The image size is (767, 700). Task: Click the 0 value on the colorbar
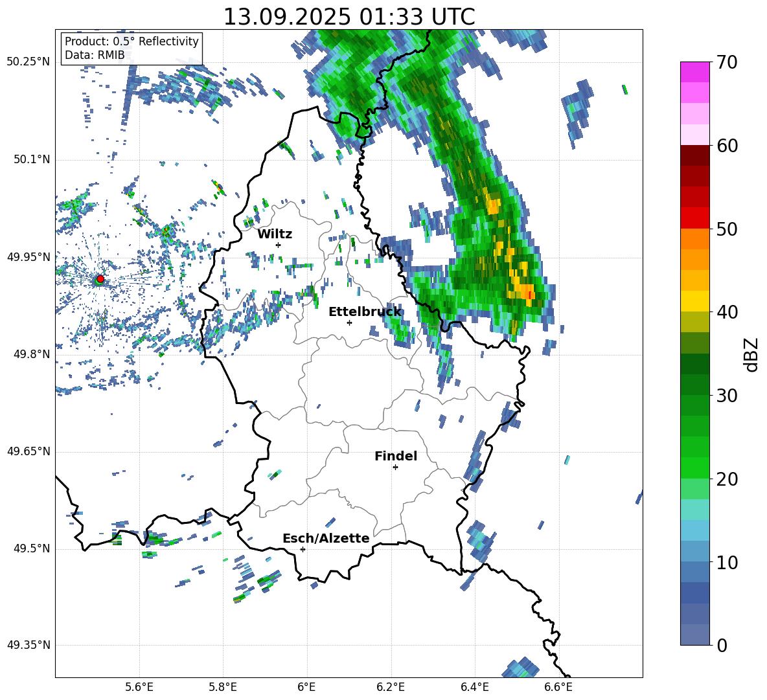722,645
